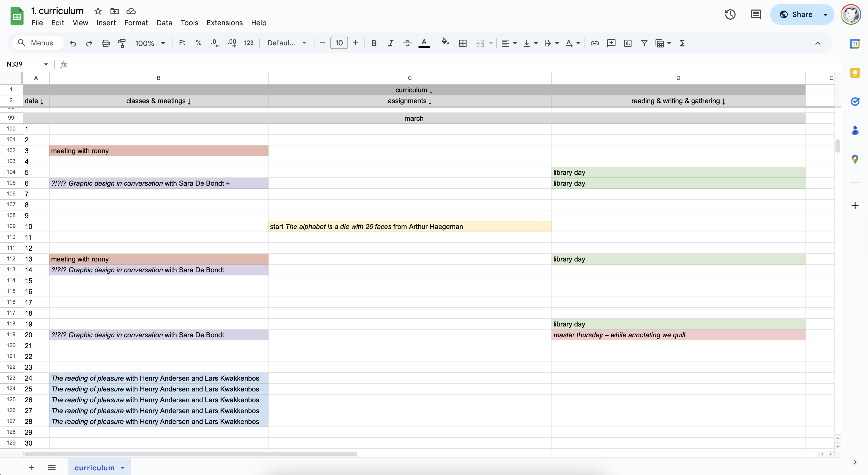Toggle strikethrough formatting
The width and height of the screenshot is (868, 475).
tap(407, 43)
